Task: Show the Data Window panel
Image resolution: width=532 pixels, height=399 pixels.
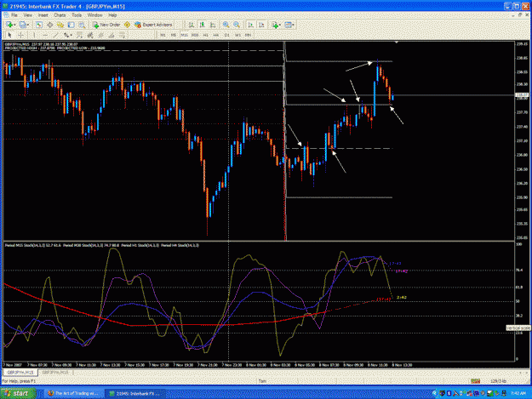Action: [49, 25]
